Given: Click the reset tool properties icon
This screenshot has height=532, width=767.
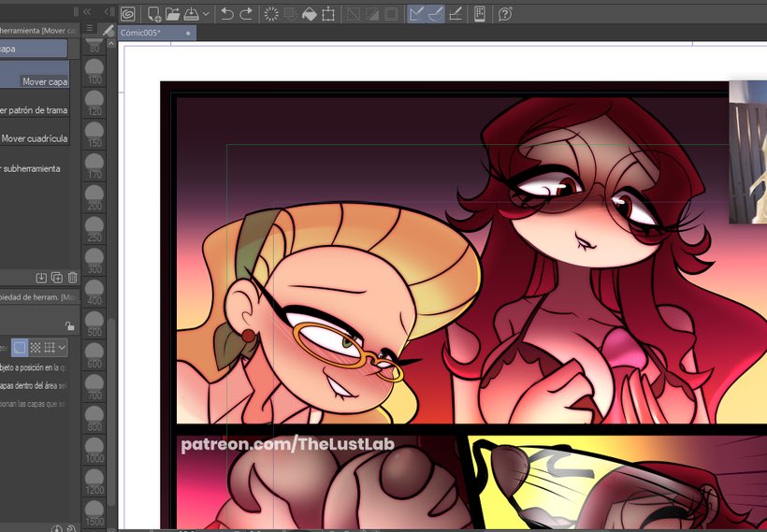Looking at the screenshot, I should 57,528.
